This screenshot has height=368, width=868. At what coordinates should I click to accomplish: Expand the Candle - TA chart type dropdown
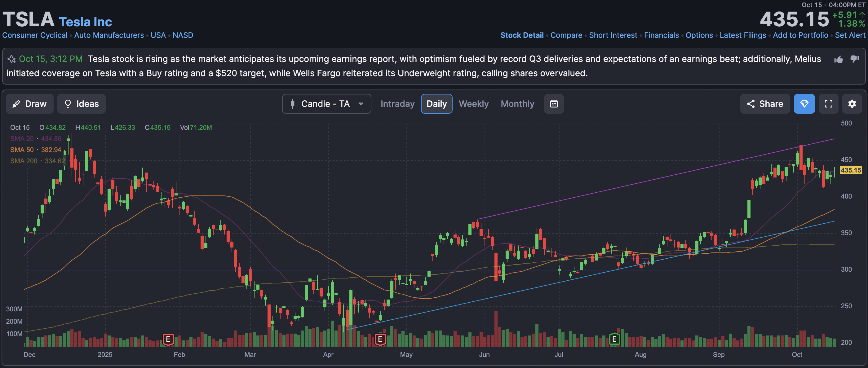pos(326,104)
